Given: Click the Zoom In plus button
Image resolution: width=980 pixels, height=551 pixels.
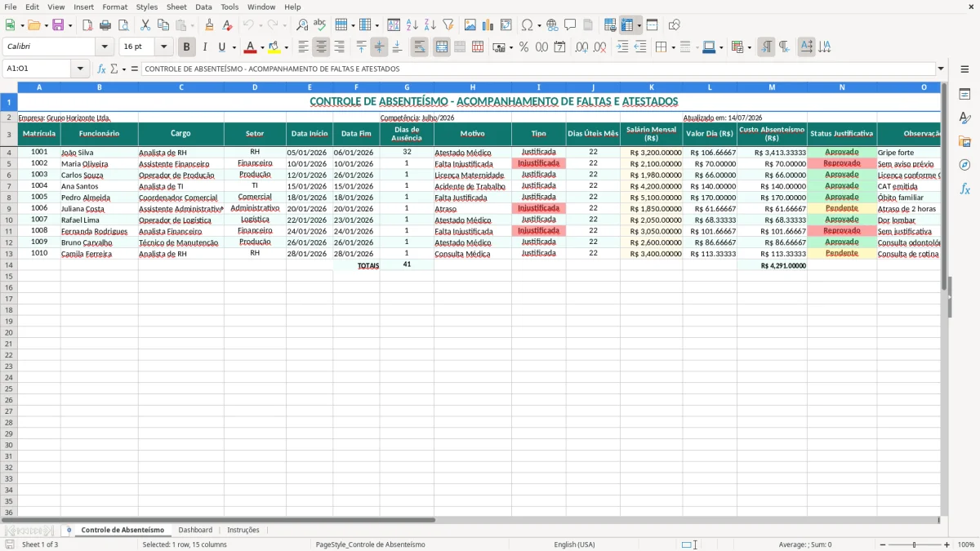Looking at the screenshot, I should pos(947,544).
